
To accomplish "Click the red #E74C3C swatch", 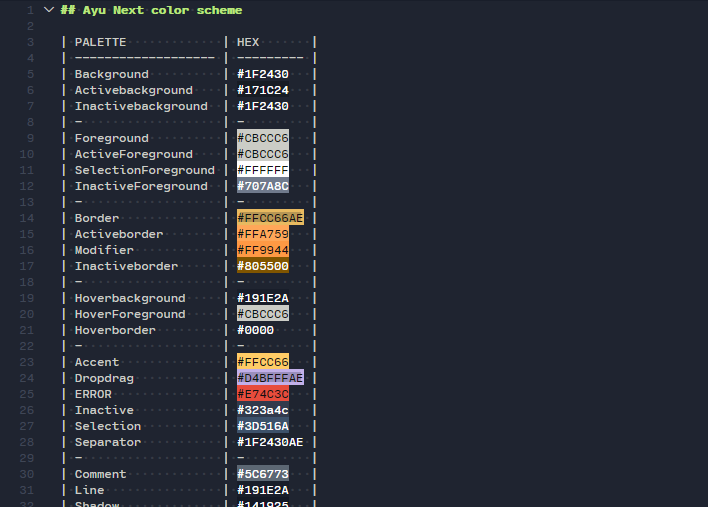I will click(x=263, y=394).
